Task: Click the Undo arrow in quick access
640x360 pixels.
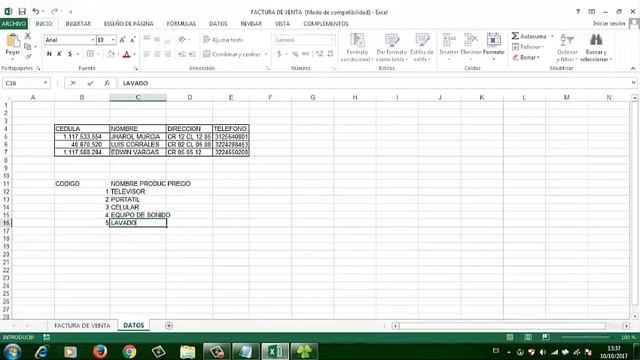Action: coord(36,11)
